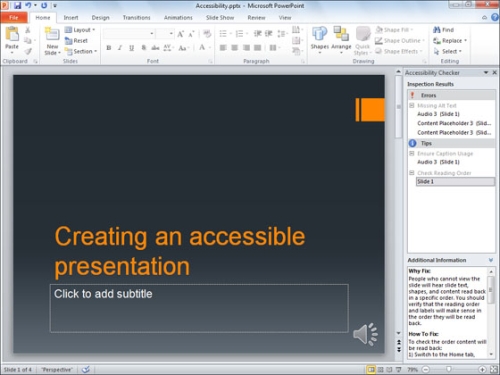Viewport: 500px width, 375px height.
Task: Click the Decrease Indent icon
Action: pos(258,34)
